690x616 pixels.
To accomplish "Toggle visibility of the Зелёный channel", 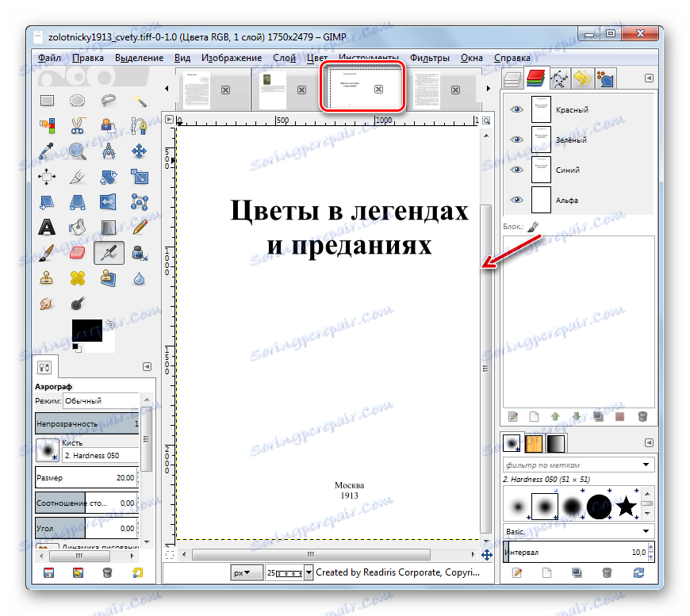I will point(516,140).
